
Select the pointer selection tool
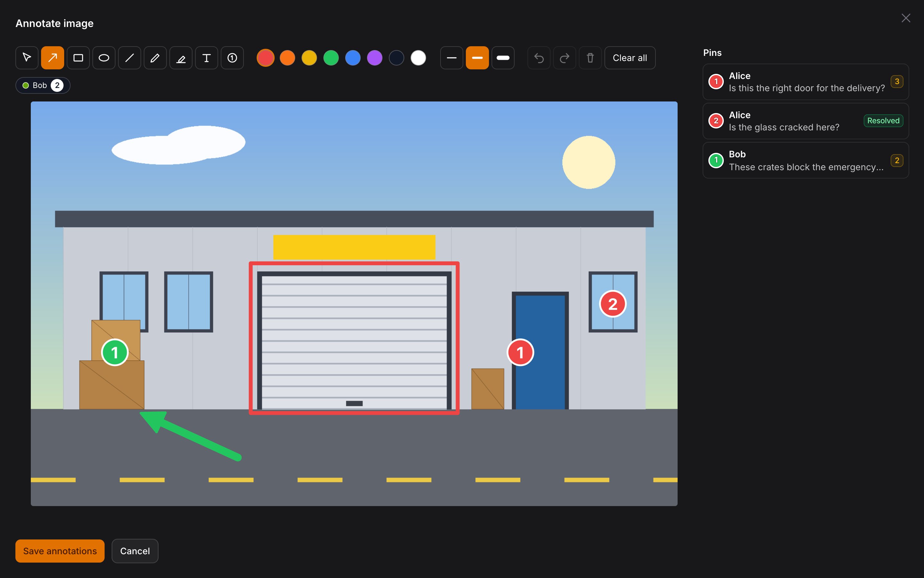coord(27,58)
